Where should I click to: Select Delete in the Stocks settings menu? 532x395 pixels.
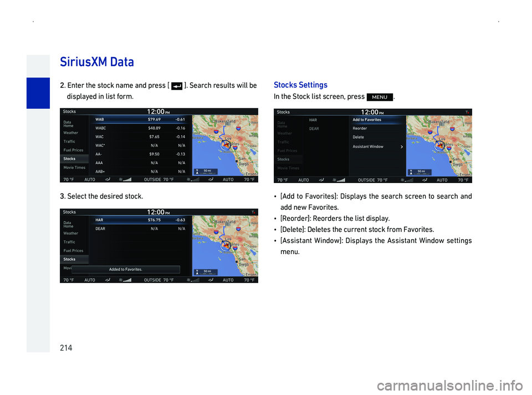coord(377,137)
